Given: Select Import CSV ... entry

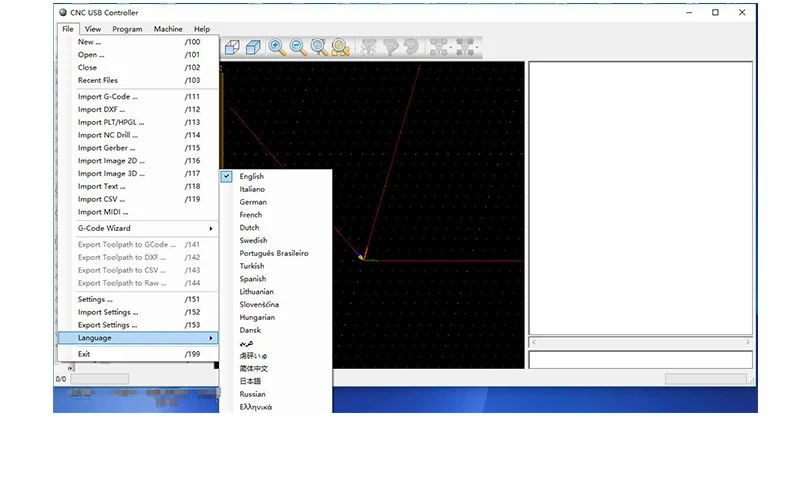Looking at the screenshot, I should [138, 199].
